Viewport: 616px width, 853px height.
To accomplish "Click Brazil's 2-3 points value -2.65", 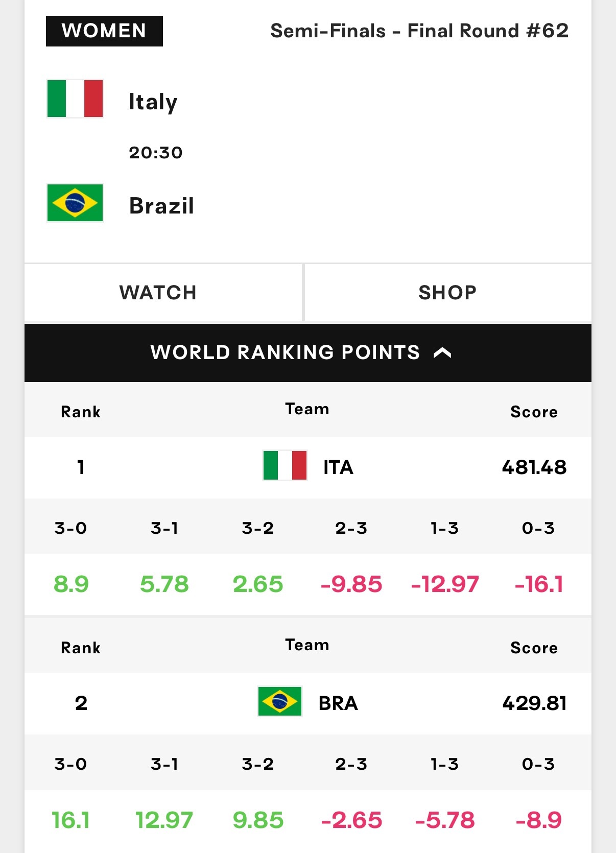I will pyautogui.click(x=351, y=820).
